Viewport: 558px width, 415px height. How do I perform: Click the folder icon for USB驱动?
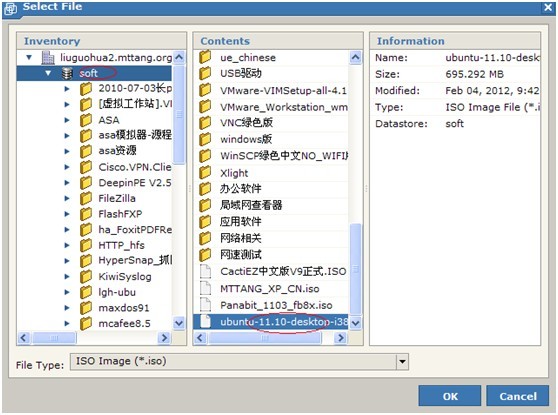click(205, 73)
